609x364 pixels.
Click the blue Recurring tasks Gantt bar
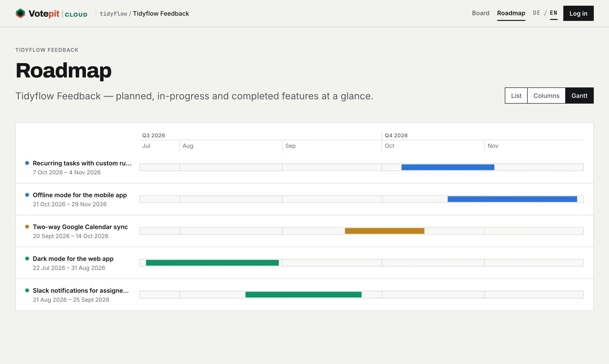pos(448,167)
